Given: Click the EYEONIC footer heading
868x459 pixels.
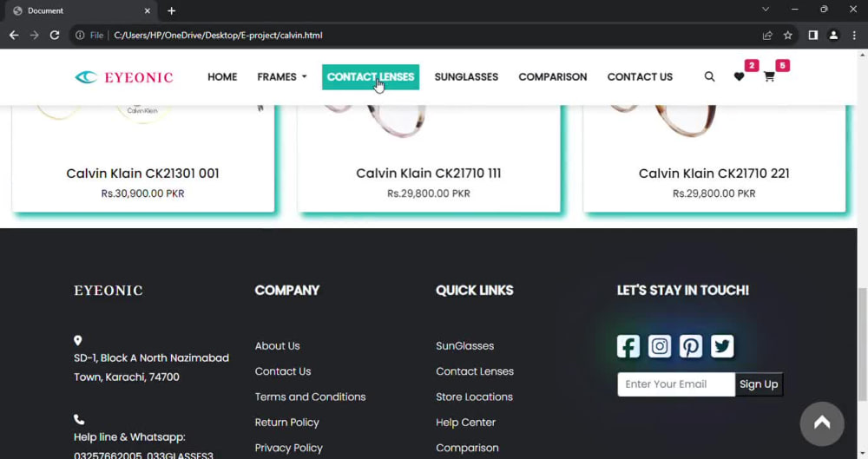Looking at the screenshot, I should pos(108,291).
